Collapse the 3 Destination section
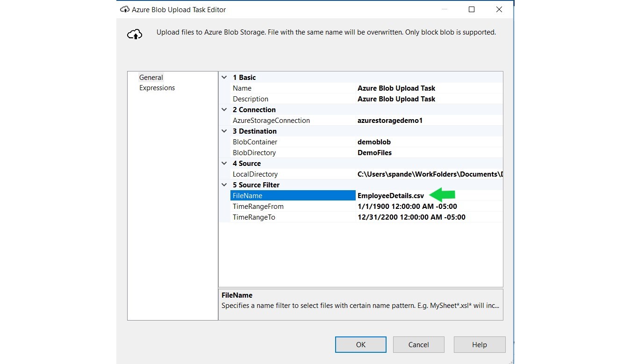Screen dimensions: 631x364 (x=224, y=131)
